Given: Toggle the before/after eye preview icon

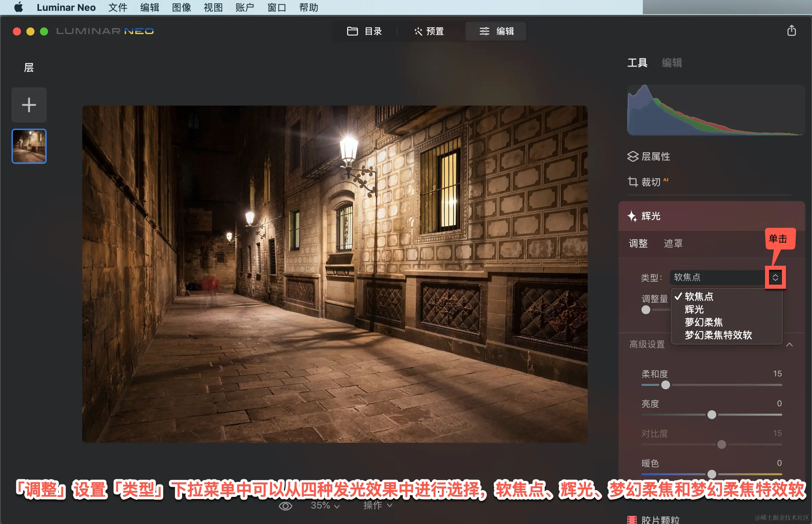Looking at the screenshot, I should (x=285, y=506).
